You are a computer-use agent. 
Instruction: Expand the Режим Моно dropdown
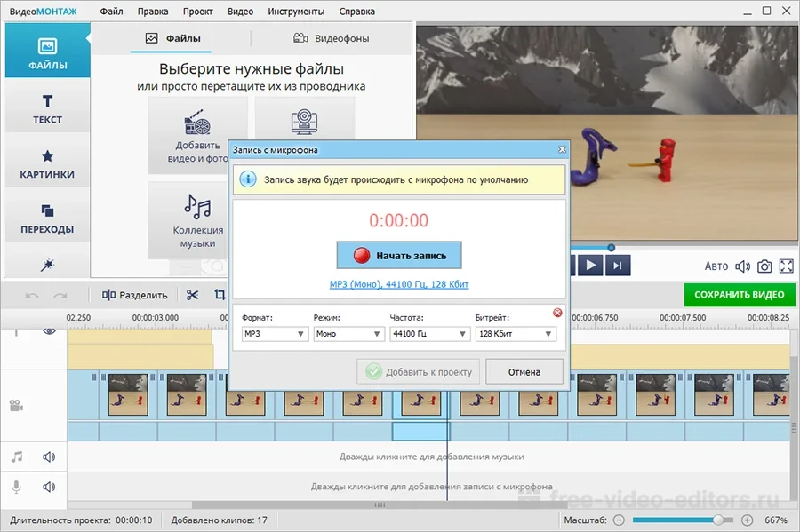pos(348,334)
